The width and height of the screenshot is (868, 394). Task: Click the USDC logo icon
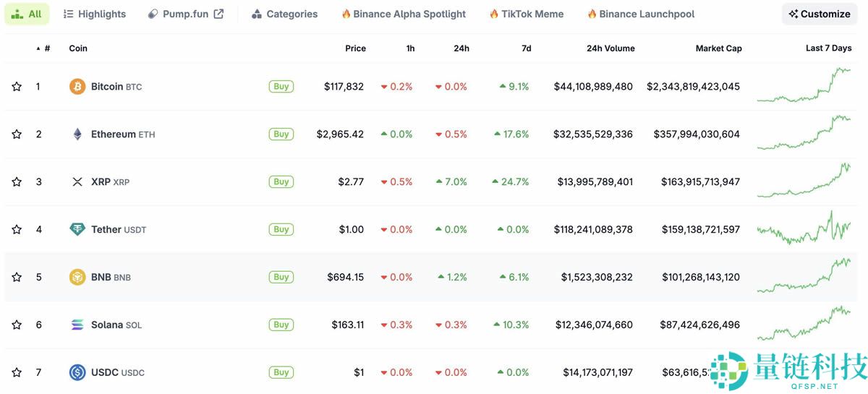77,372
